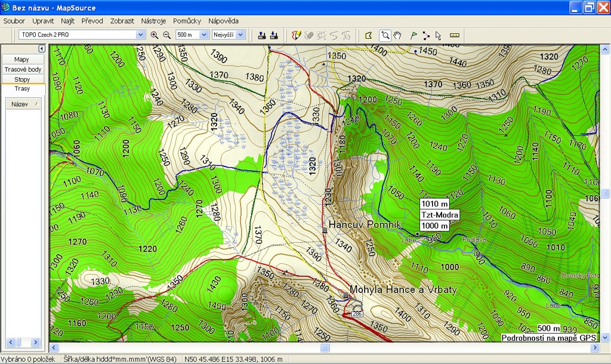Open the Najít menu
This screenshot has height=364, width=611.
click(x=67, y=21)
